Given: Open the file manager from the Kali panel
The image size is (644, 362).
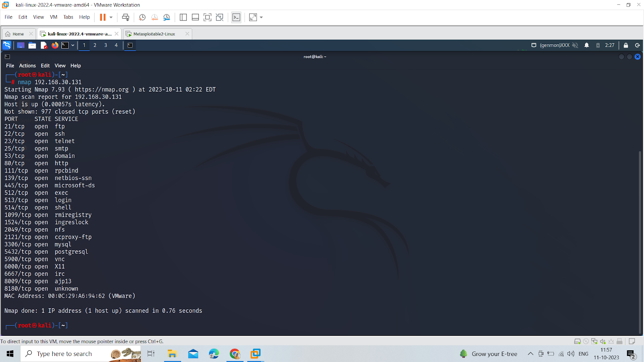Looking at the screenshot, I should click(x=32, y=45).
